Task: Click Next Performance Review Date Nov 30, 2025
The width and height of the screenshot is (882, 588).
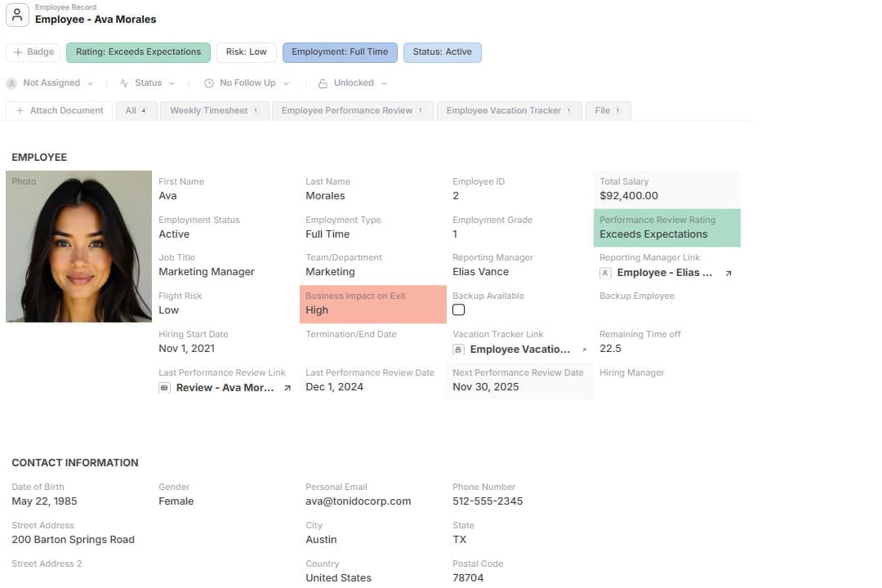Action: (485, 387)
